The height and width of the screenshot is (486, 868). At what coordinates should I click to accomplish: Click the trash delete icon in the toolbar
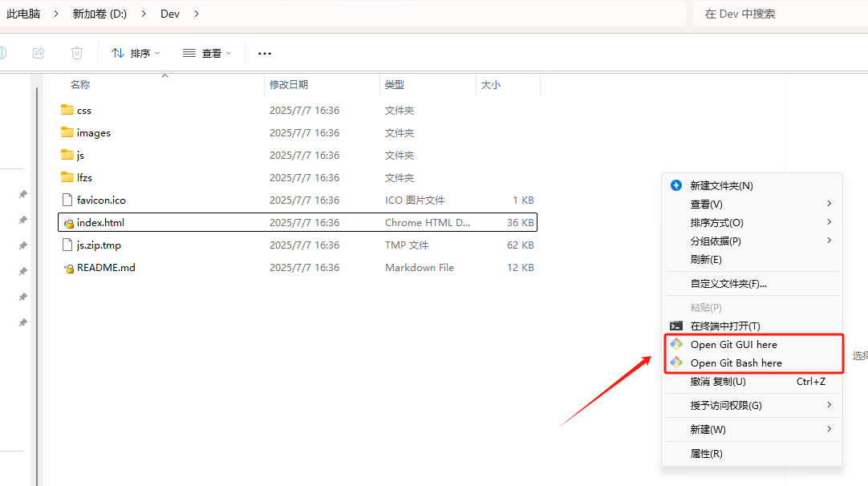76,52
